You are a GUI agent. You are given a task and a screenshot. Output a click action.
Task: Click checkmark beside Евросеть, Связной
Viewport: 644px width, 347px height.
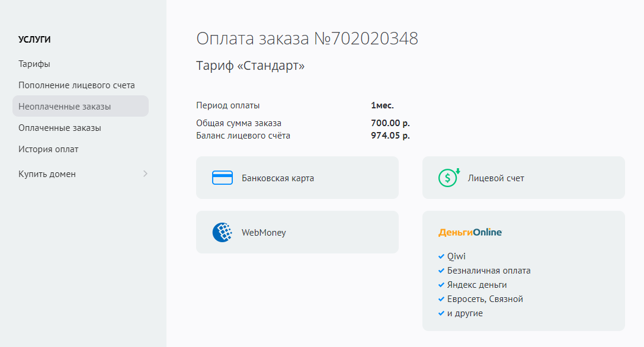441,299
